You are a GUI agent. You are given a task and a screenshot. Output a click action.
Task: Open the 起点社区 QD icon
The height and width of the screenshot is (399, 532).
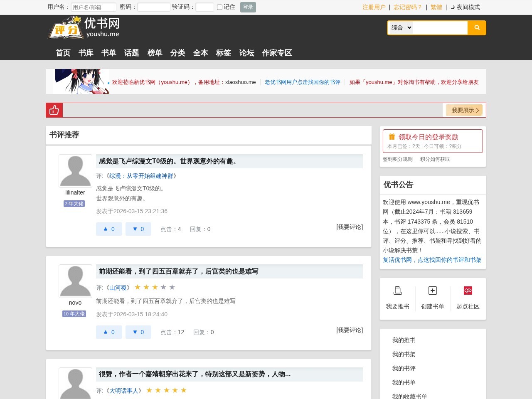point(467,290)
